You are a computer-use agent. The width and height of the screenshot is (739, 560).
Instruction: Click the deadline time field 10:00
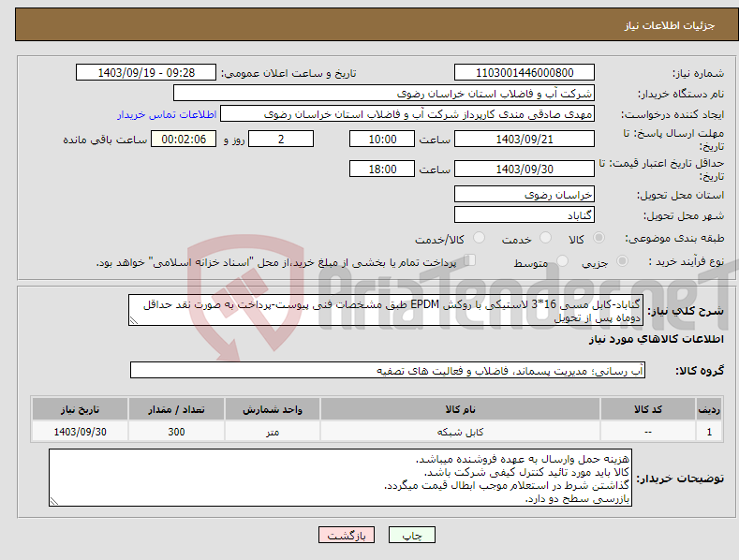click(382, 139)
